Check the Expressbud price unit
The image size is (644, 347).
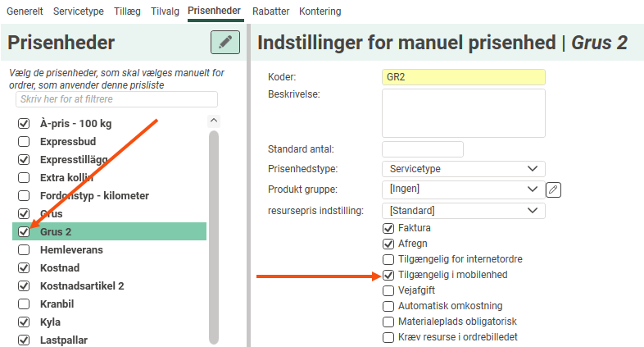(24, 142)
